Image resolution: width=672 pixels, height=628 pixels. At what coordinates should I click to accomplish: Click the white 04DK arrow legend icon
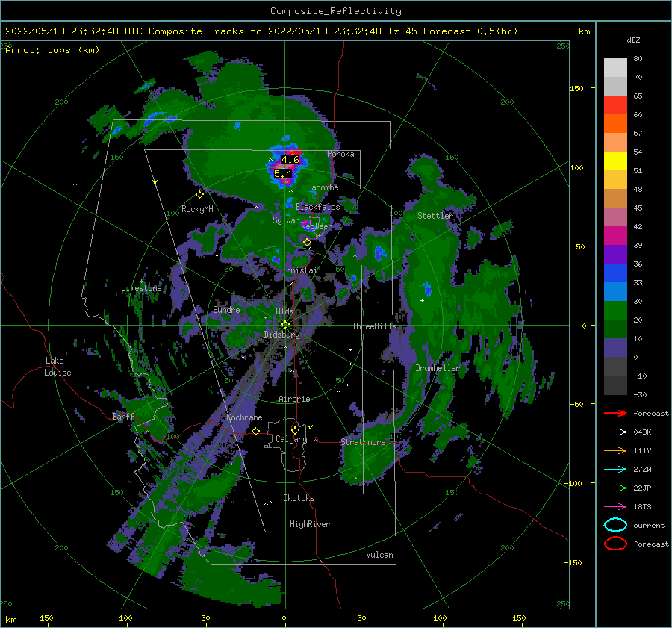(615, 432)
